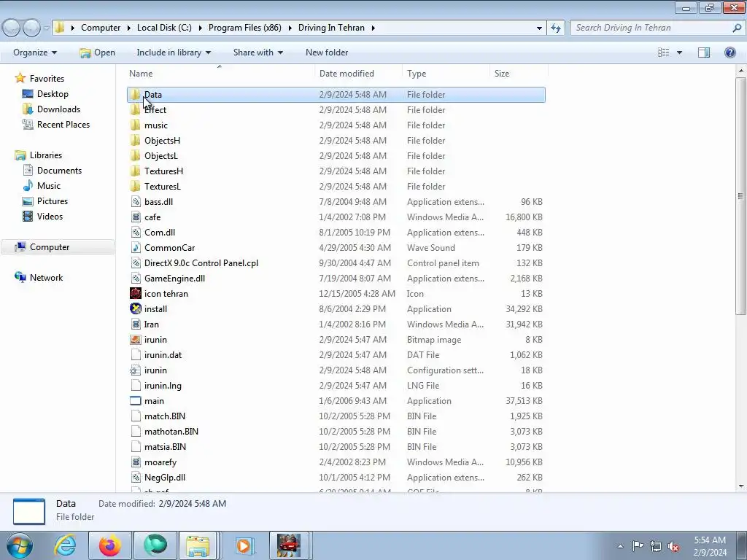Click the Windows Start button
Screen dimensions: 747x560
pos(20,545)
